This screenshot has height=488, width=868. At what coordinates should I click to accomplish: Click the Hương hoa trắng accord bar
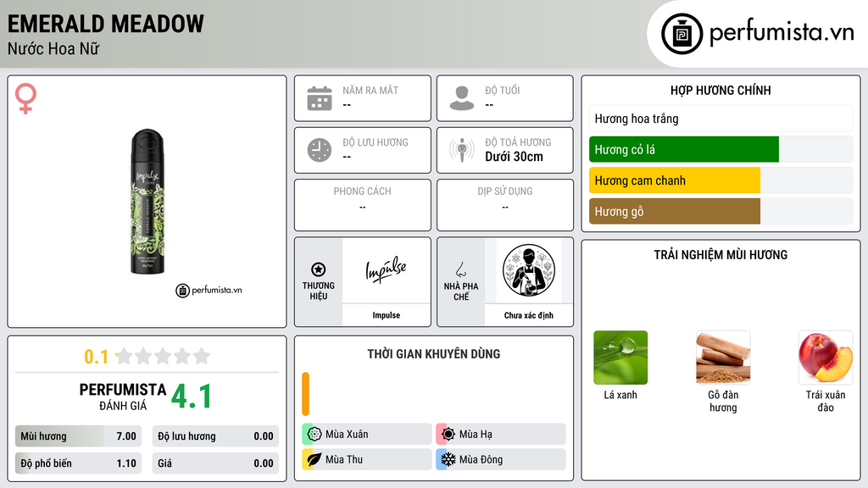pos(721,119)
